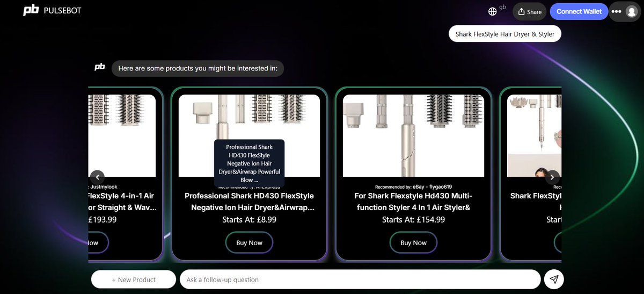Open Professional Shark HD430 FlexStyle product title
The width and height of the screenshot is (644, 294).
pos(249,202)
